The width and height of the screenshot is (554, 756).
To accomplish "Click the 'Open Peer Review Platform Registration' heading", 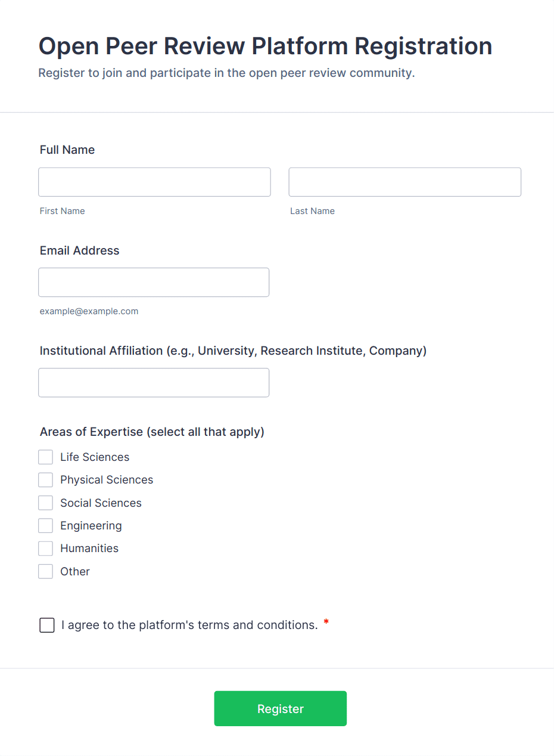I will [x=266, y=46].
